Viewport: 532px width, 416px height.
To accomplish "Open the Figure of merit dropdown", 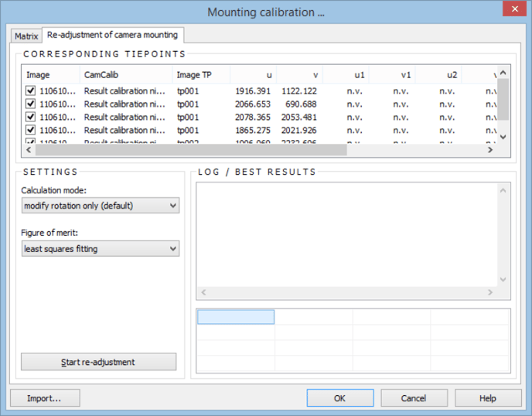I will coord(101,249).
